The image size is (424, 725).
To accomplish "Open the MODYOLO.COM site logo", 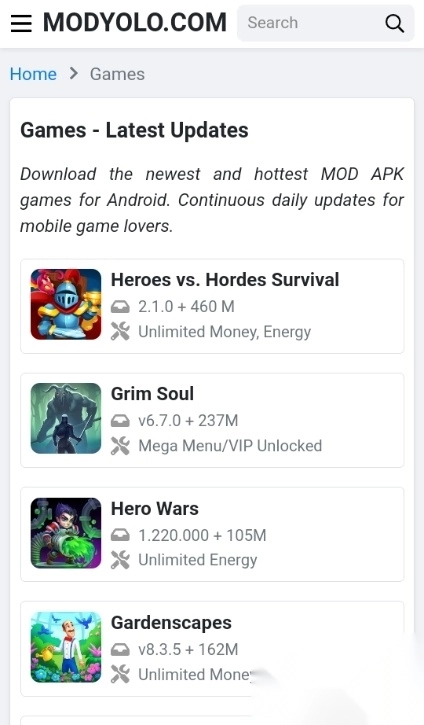I will tap(135, 23).
